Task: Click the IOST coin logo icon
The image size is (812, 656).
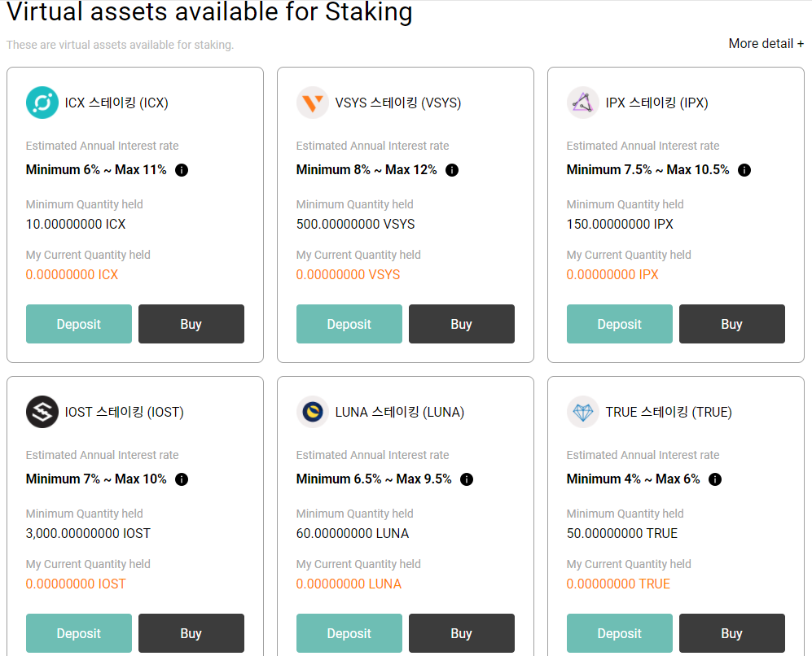Action: coord(42,412)
